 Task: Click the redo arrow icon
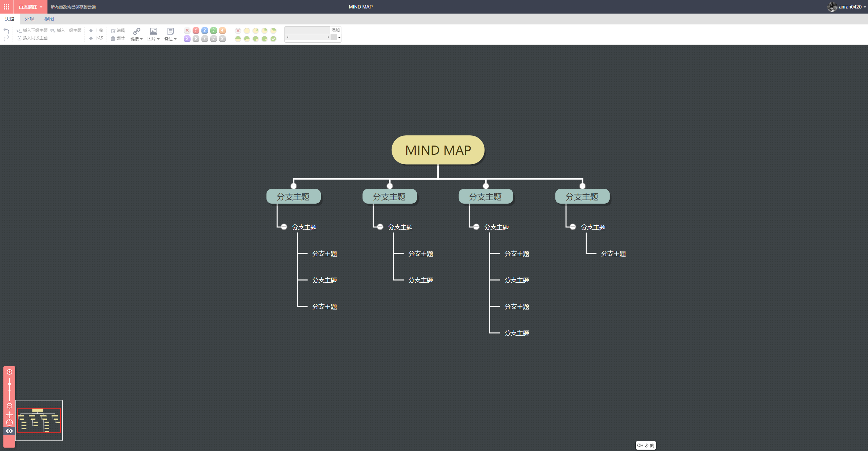click(x=6, y=38)
